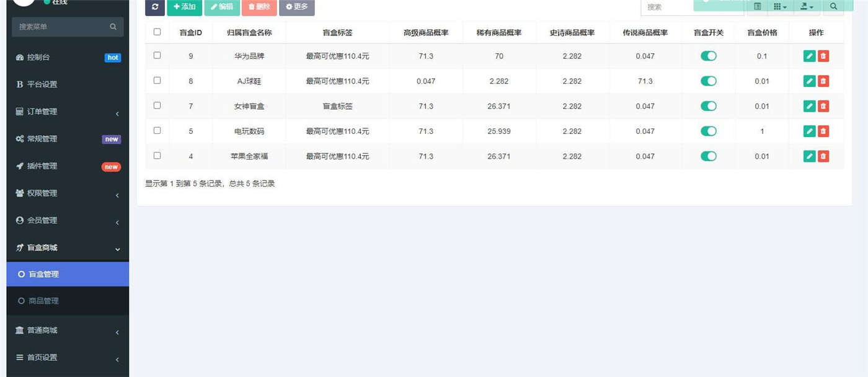
Task: Tick the select-all checkbox in table header
Action: pyautogui.click(x=157, y=32)
